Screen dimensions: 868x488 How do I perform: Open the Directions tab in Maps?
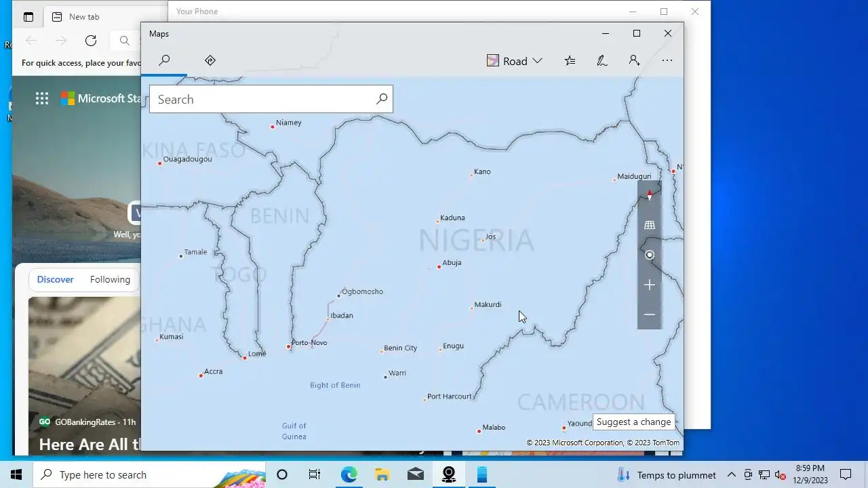(210, 60)
